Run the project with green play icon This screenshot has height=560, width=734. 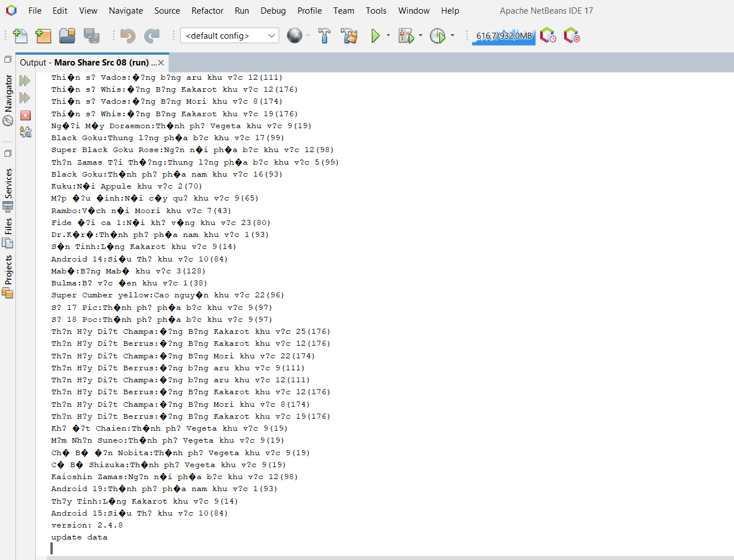(x=376, y=36)
